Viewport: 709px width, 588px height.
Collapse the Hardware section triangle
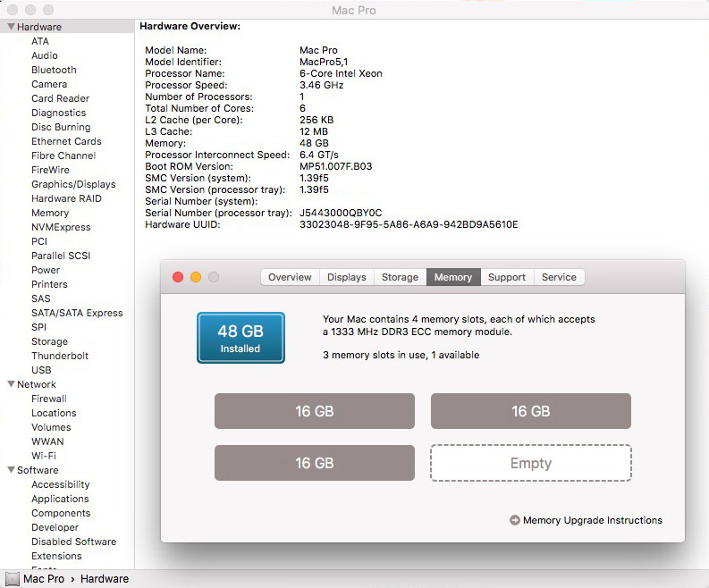point(12,27)
